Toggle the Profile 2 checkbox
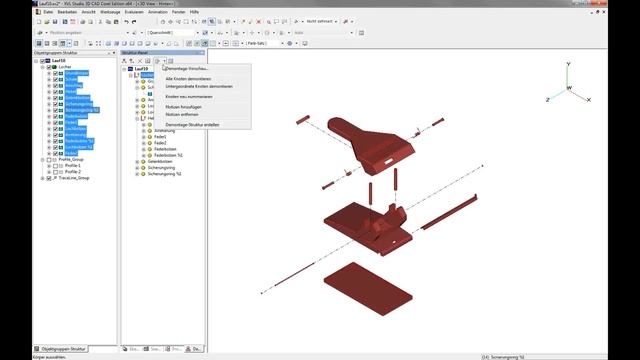This screenshot has height=360, width=640. click(x=56, y=172)
